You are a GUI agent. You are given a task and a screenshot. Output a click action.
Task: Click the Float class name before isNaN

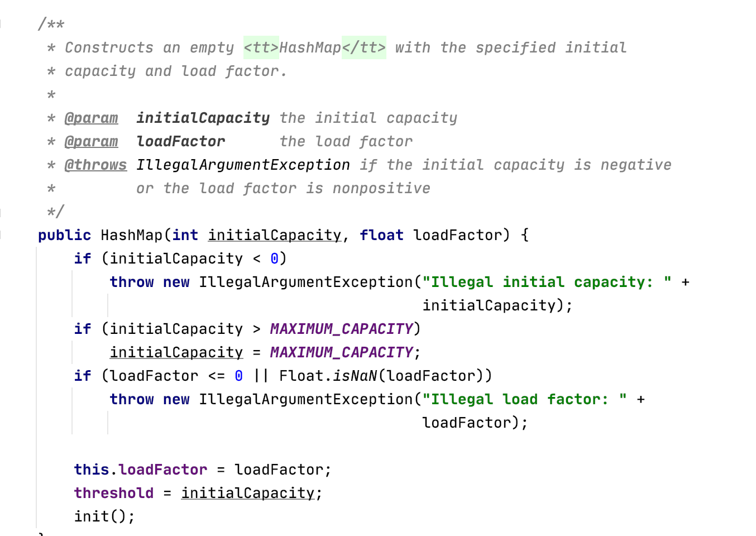(x=301, y=376)
